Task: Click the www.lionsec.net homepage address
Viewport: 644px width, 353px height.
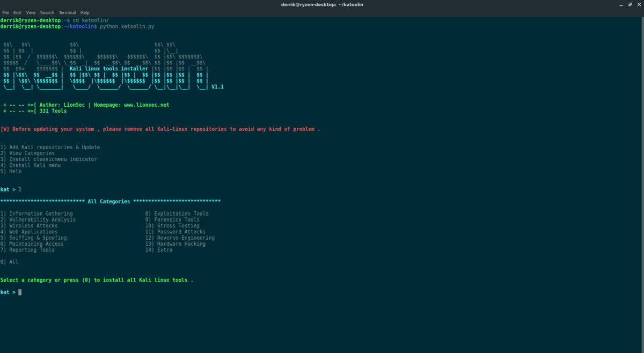Action: coord(147,105)
